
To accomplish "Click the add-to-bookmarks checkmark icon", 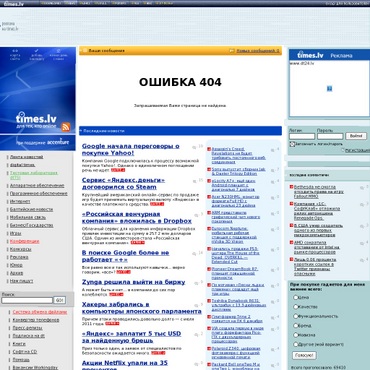I will point(37,51).
